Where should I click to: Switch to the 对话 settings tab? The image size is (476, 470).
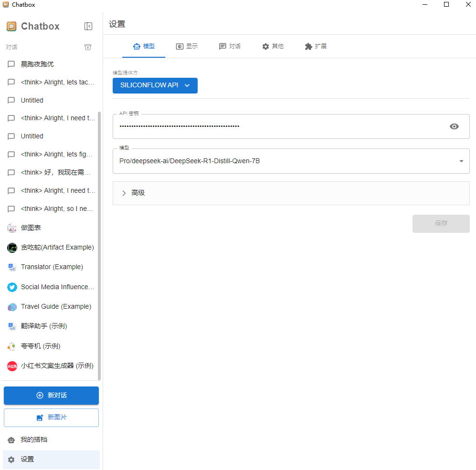coord(230,46)
